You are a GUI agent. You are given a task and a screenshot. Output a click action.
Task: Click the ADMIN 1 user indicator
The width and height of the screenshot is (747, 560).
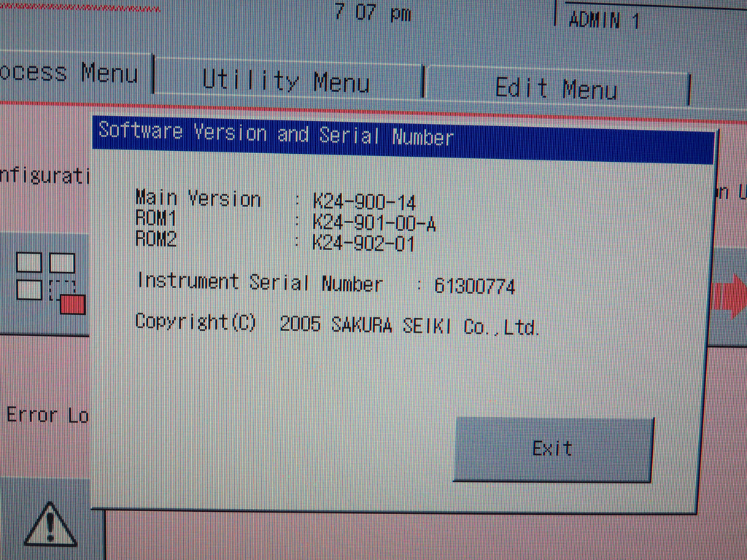(603, 20)
